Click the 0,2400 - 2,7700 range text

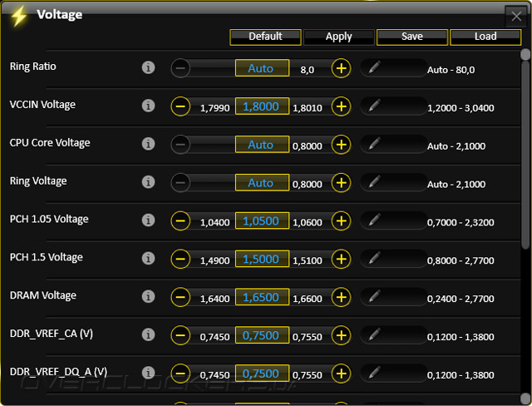461,299
